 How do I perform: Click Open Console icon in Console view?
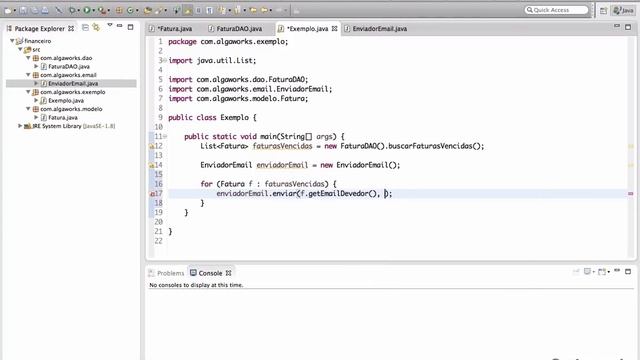click(x=602, y=271)
